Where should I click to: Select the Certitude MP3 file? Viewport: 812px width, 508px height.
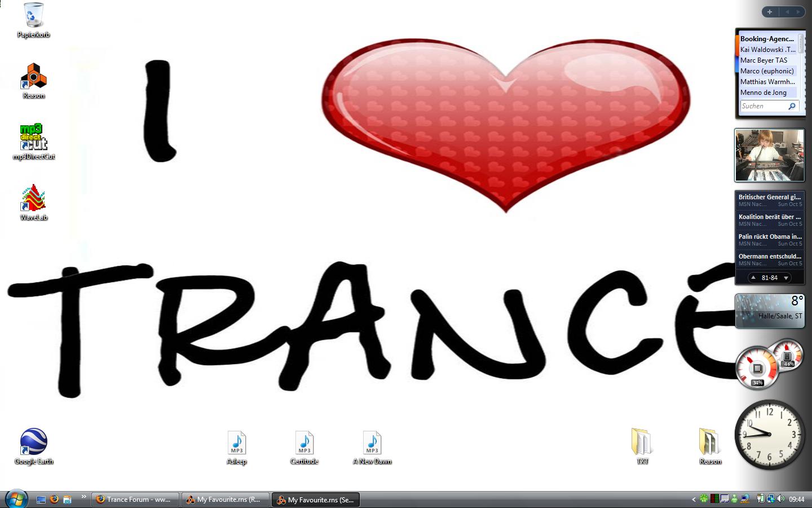(304, 444)
